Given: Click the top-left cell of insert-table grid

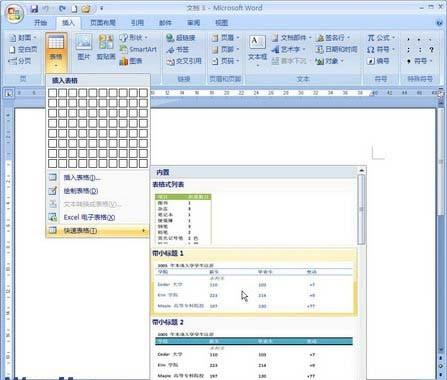Looking at the screenshot, I should [52, 93].
